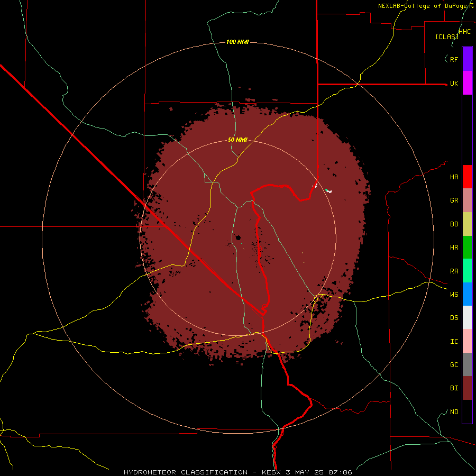Screen dimensions: 476x476
Task: Click the "ND" legend label
Action: (454, 412)
